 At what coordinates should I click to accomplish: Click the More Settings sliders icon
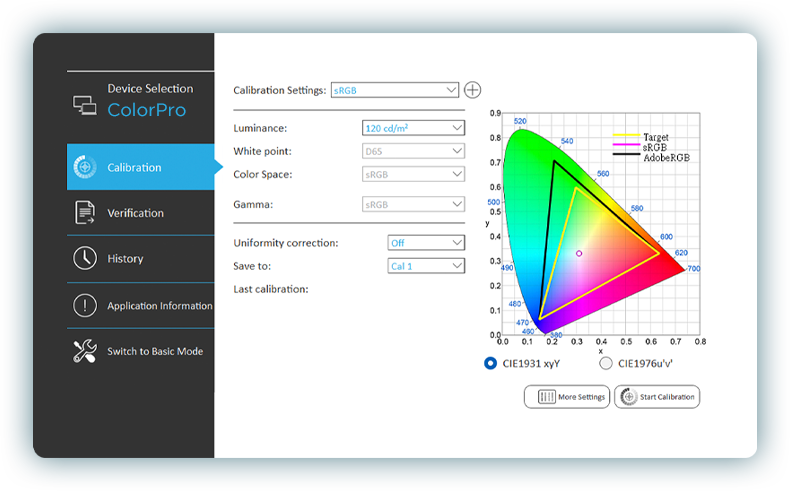pyautogui.click(x=547, y=397)
